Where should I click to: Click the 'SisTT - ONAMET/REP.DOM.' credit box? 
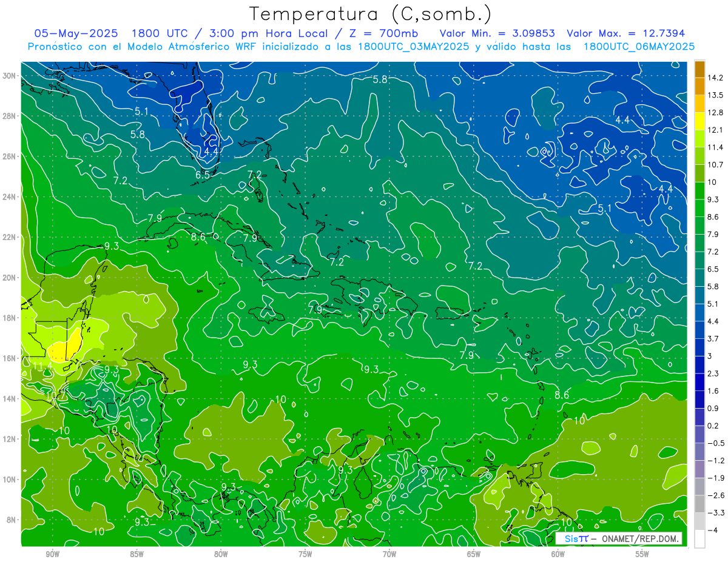(x=620, y=539)
